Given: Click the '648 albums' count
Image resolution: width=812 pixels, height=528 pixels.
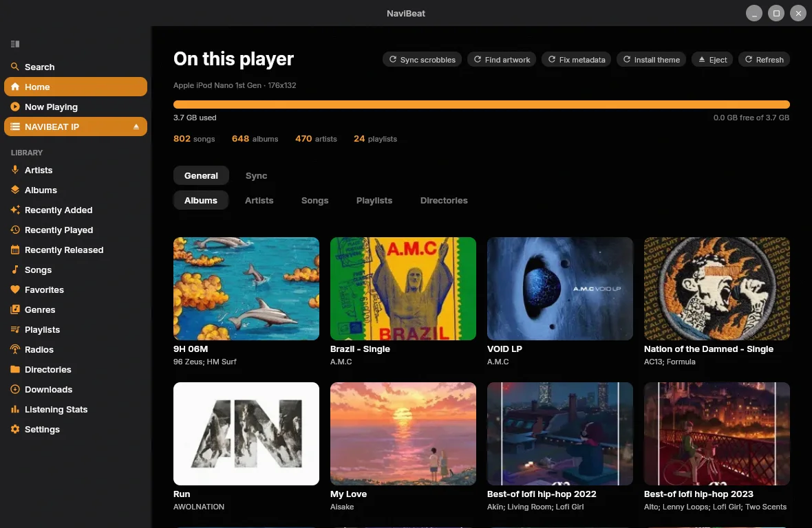Looking at the screenshot, I should pos(255,139).
